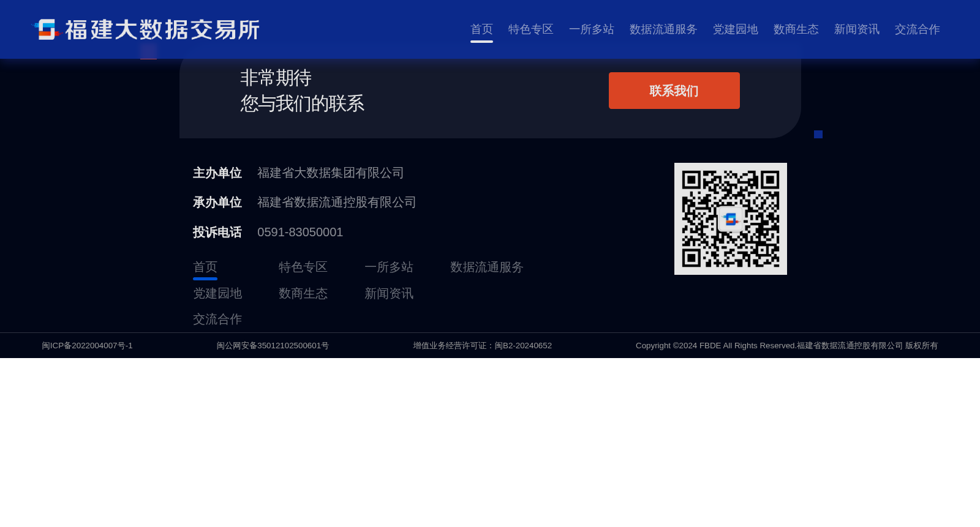
Task: Open 新闻资讯 in the top navigation
Action: click(x=857, y=29)
